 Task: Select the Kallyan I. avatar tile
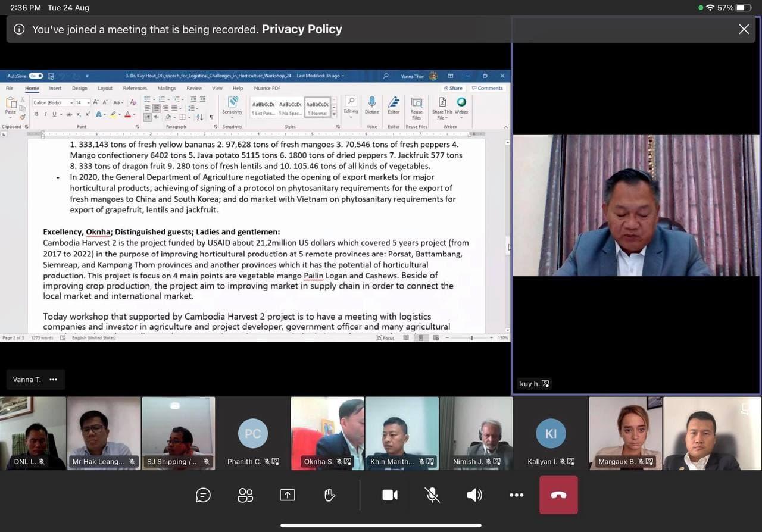coord(551,433)
